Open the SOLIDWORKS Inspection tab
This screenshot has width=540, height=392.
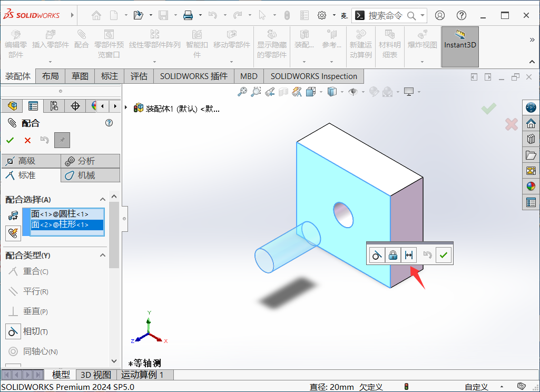313,76
